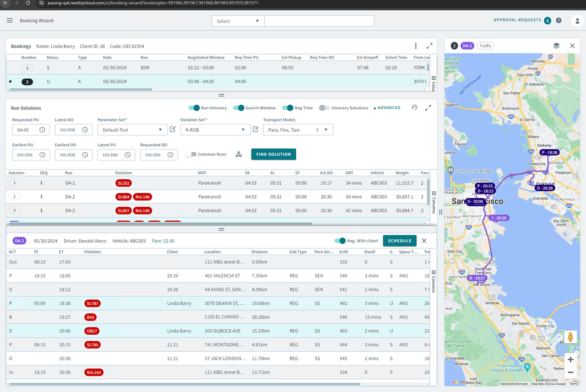Expand the Run Solutions panel to fullscreen
The image size is (586, 392).
(429, 107)
